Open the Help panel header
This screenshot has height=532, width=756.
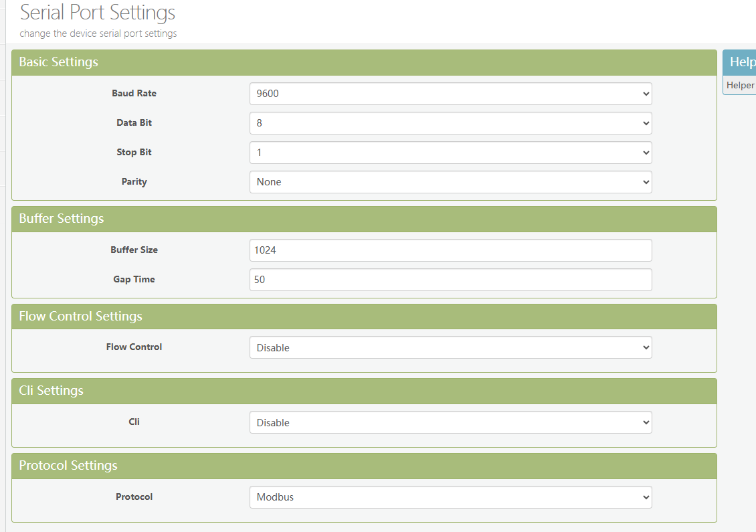(x=741, y=62)
